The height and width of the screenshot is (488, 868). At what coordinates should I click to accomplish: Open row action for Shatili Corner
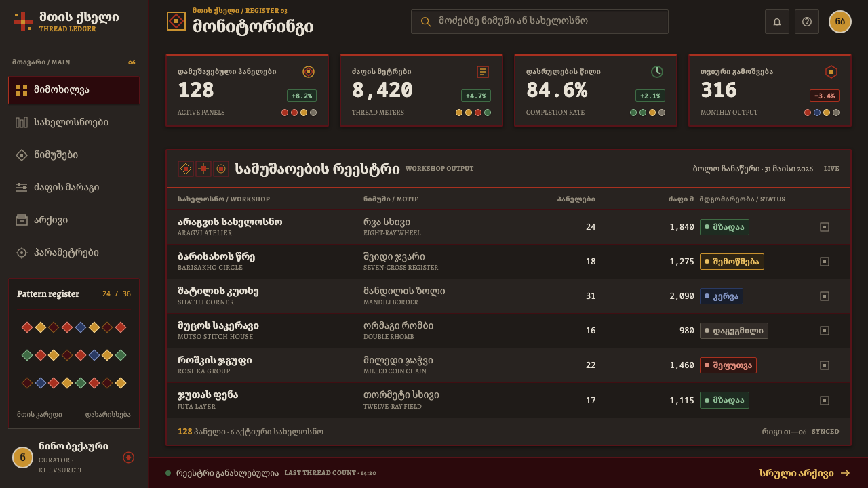[825, 296]
